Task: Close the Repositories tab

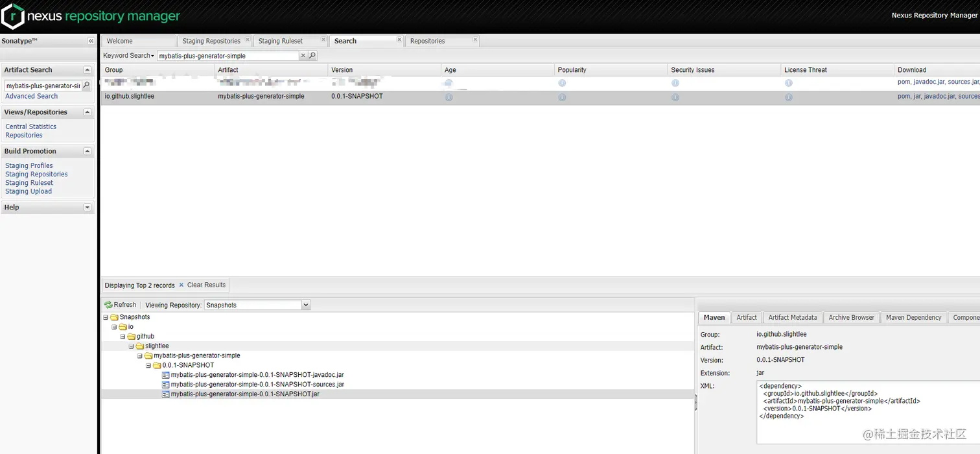Action: 475,40
